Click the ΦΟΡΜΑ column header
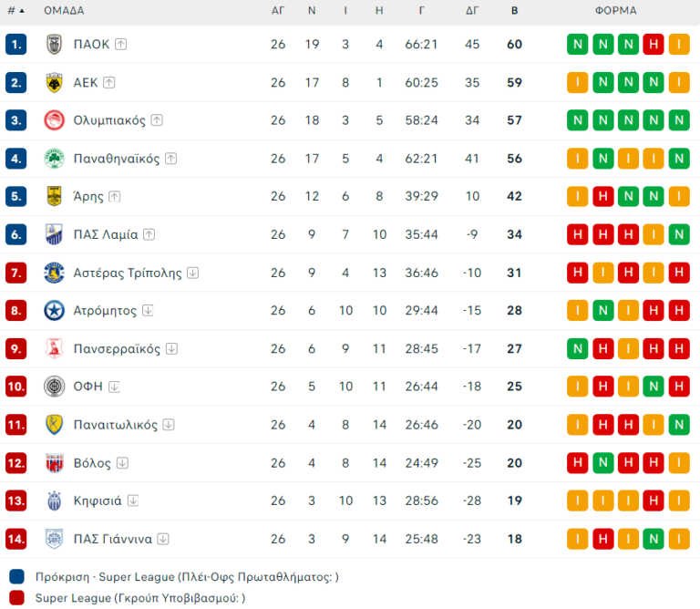The height and width of the screenshot is (609, 700). click(615, 11)
